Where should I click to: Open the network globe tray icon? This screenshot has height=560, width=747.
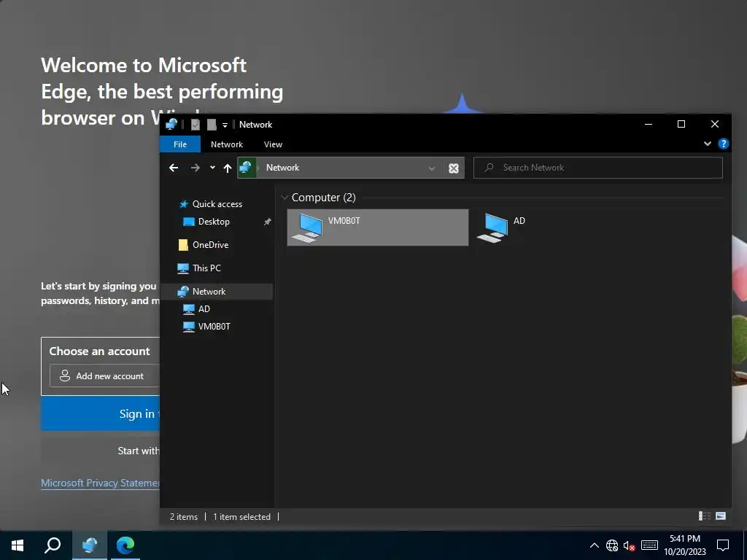coord(612,545)
